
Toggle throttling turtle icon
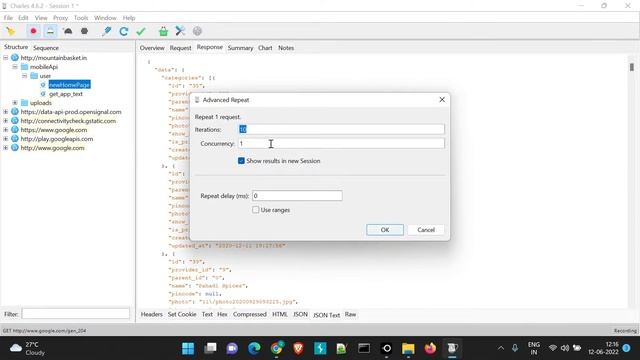tap(68, 31)
